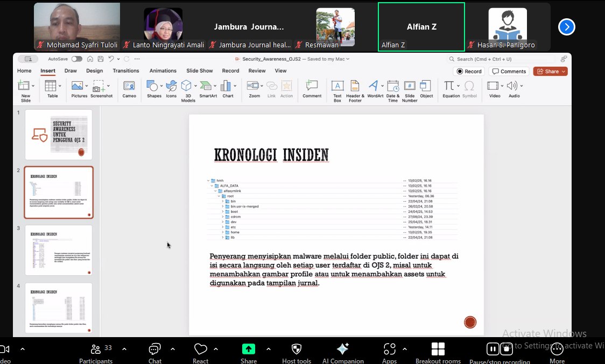Open the Design tab
This screenshot has height=364, width=605.
[x=95, y=70]
